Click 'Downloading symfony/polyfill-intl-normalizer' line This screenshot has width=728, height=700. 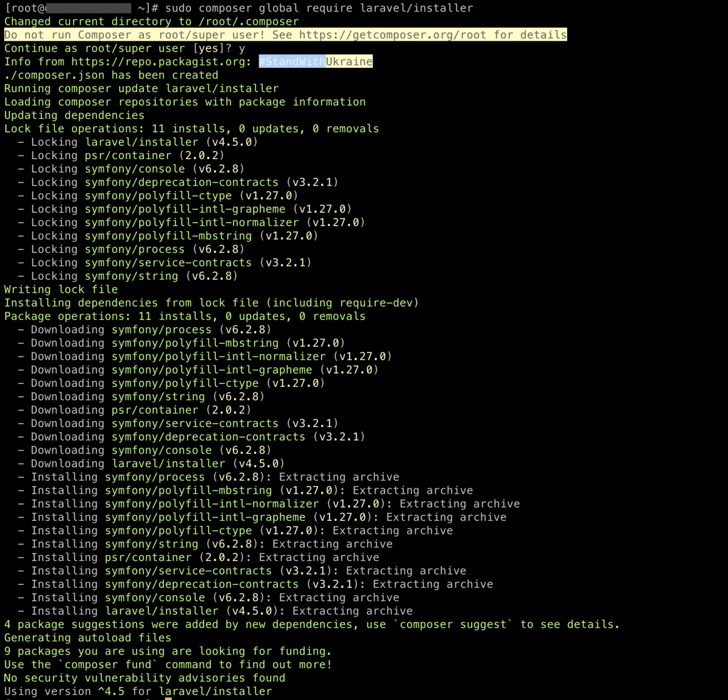(204, 355)
